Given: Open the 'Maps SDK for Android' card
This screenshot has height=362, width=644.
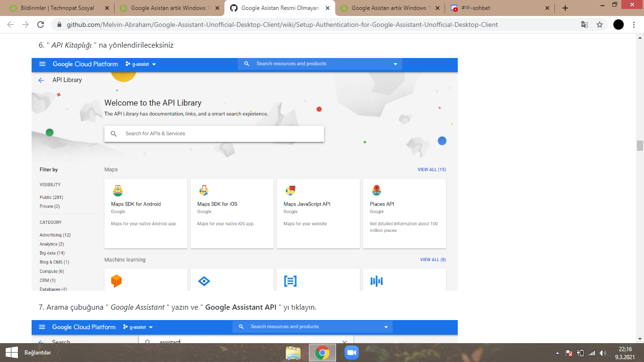Looking at the screenshot, I should coord(146,214).
